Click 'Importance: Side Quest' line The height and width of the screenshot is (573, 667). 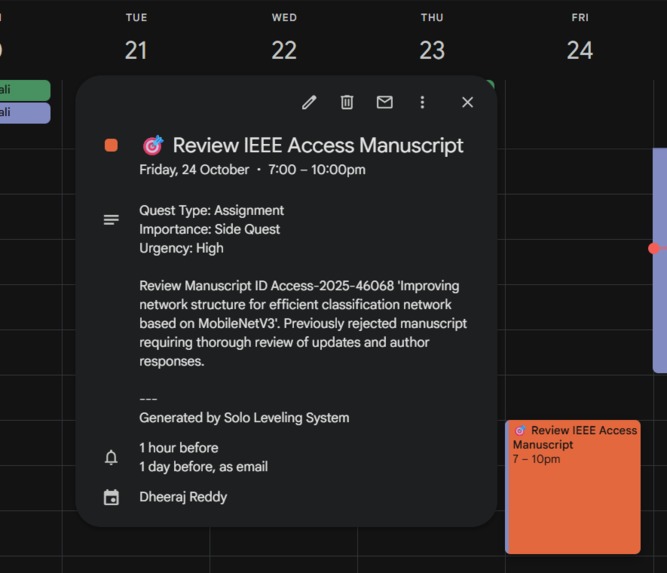tap(210, 229)
